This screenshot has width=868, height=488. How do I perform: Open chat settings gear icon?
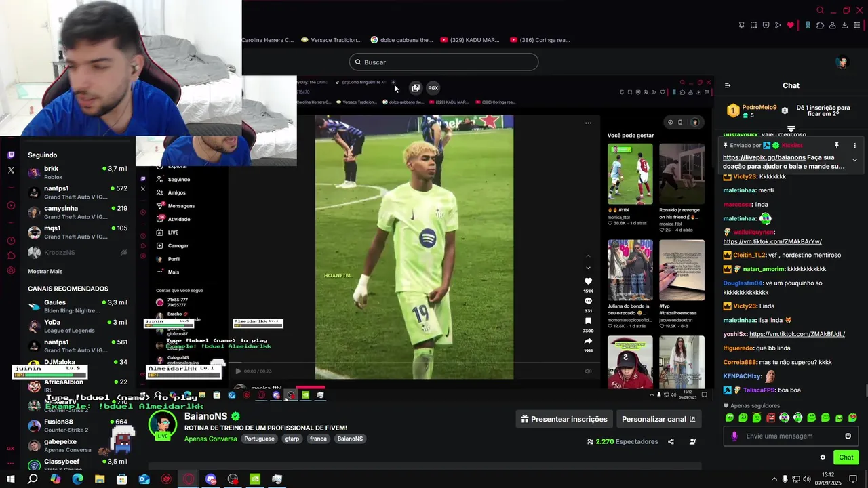[x=823, y=457]
